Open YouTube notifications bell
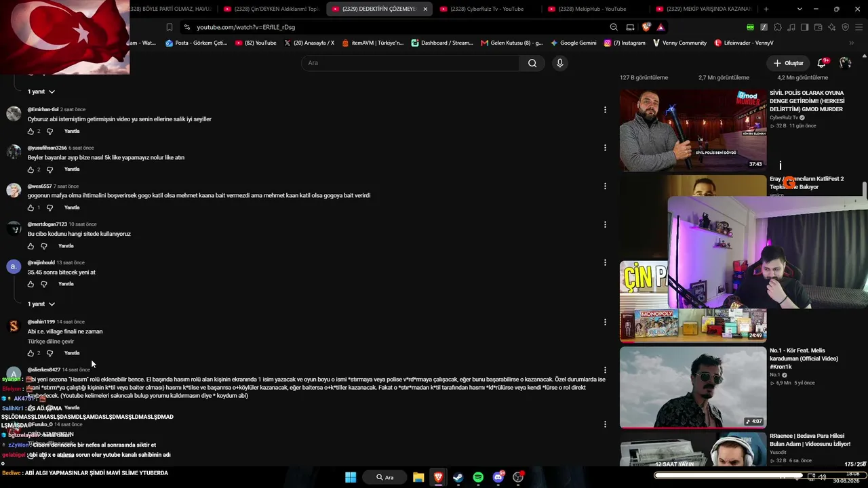Viewport: 868px width, 488px height. point(822,63)
